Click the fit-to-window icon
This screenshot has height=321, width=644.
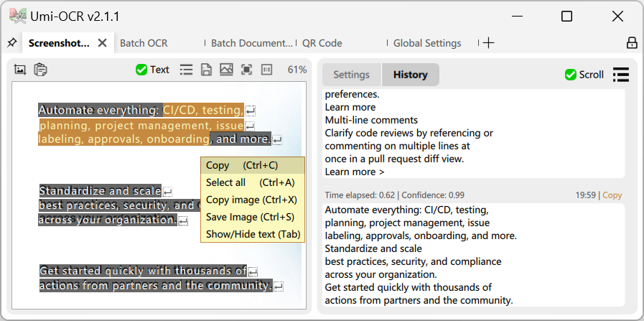pyautogui.click(x=246, y=70)
